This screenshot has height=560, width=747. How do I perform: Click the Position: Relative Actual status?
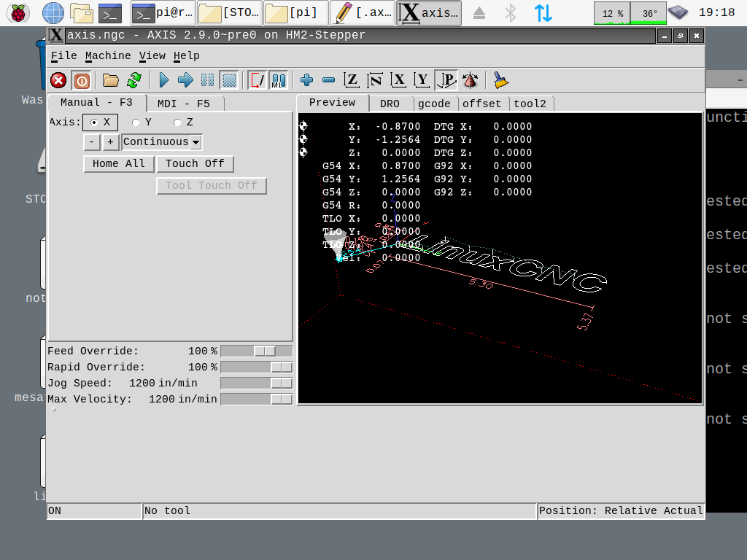[x=621, y=511]
